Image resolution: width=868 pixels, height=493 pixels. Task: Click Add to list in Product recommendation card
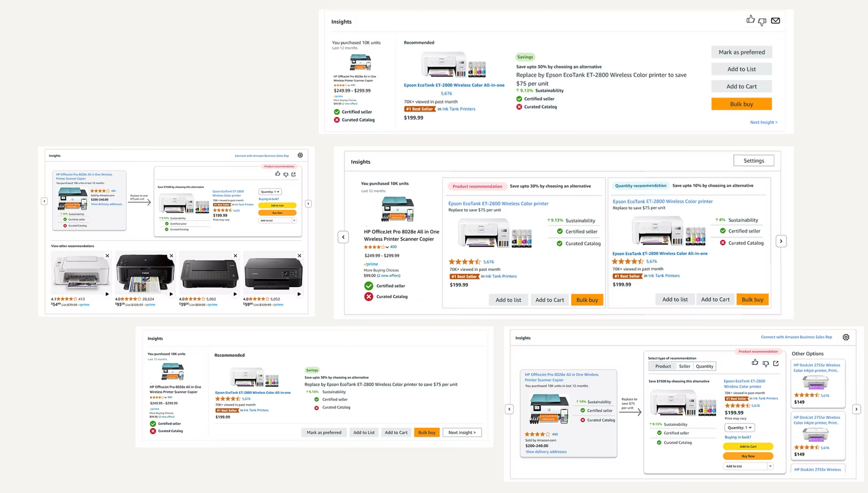508,300
